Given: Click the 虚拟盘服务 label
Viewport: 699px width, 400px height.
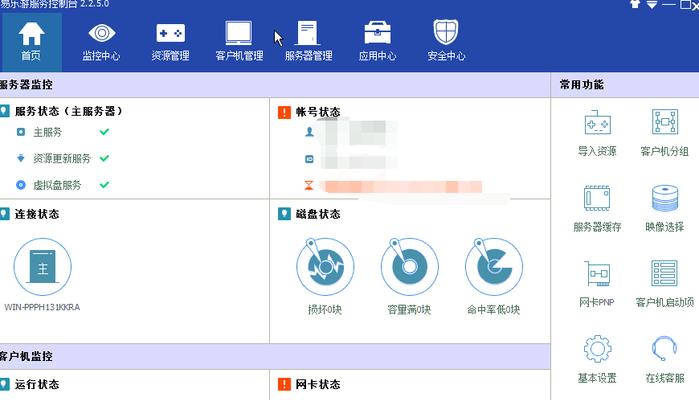Looking at the screenshot, I should (x=58, y=185).
